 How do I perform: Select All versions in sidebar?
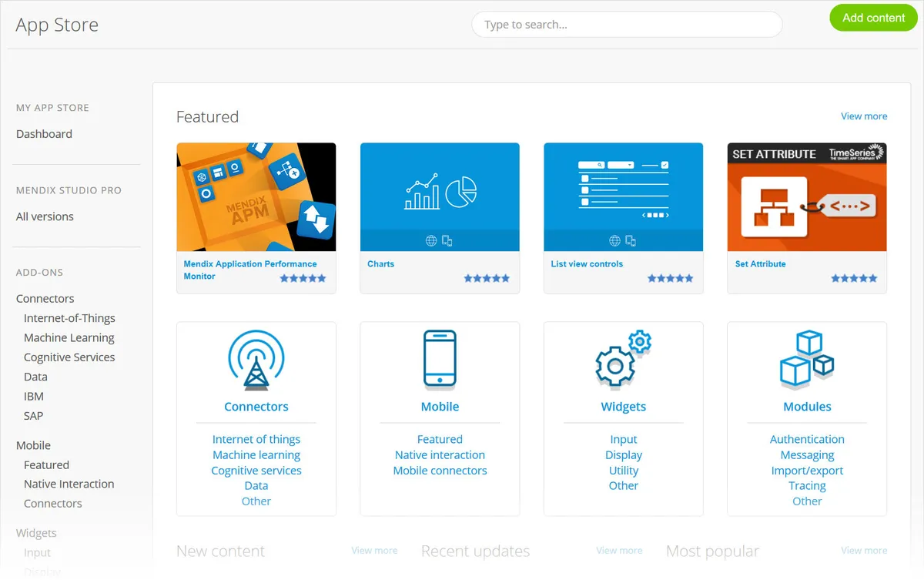[x=45, y=216]
